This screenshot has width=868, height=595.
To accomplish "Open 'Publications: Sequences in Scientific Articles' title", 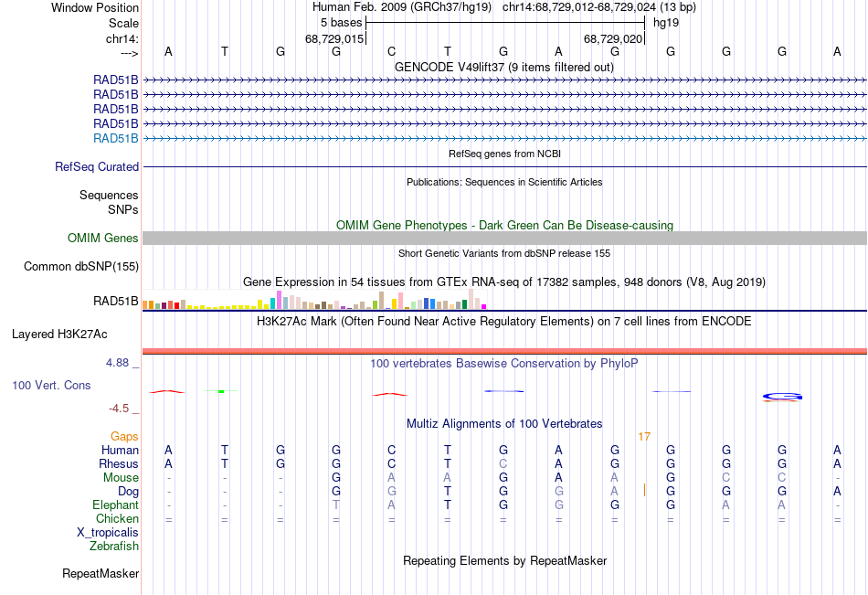I will click(x=504, y=182).
